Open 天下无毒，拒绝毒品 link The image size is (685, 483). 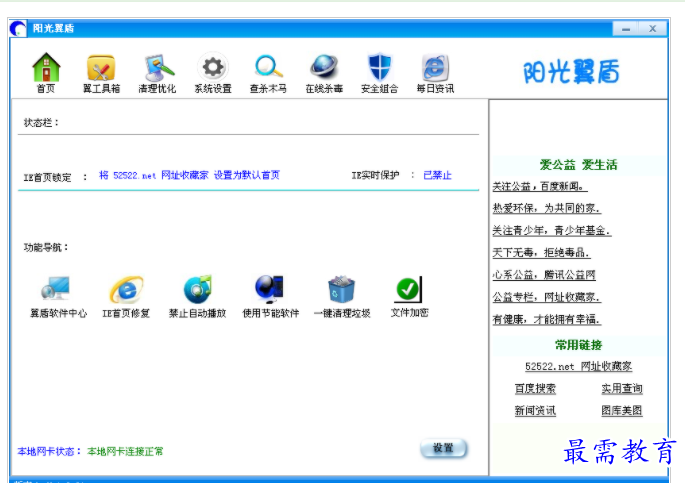pos(541,252)
